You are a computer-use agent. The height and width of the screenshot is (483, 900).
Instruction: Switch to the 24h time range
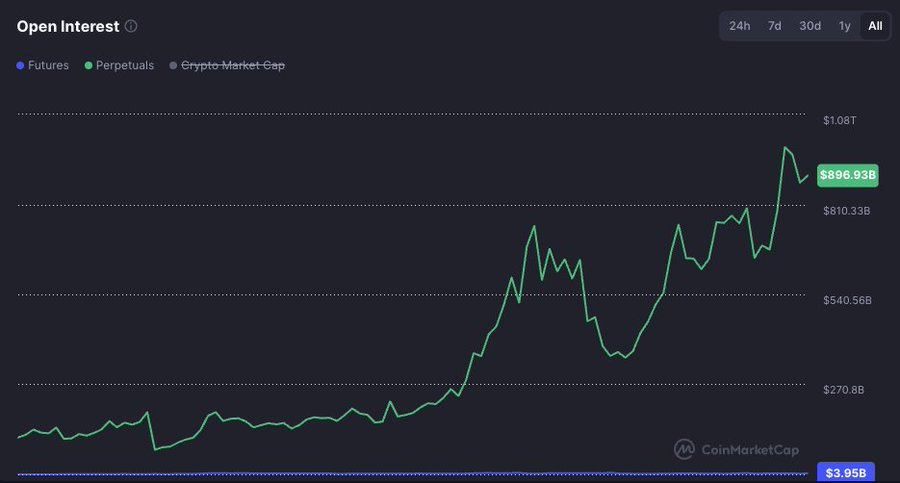[x=739, y=26]
